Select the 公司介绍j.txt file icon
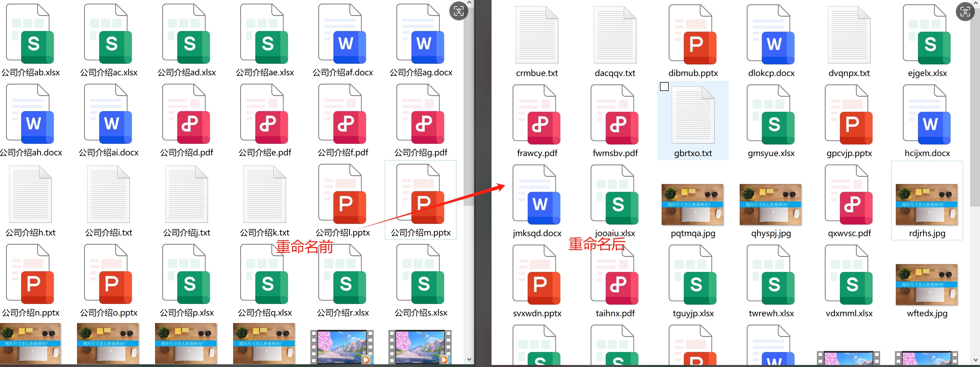 [x=186, y=194]
